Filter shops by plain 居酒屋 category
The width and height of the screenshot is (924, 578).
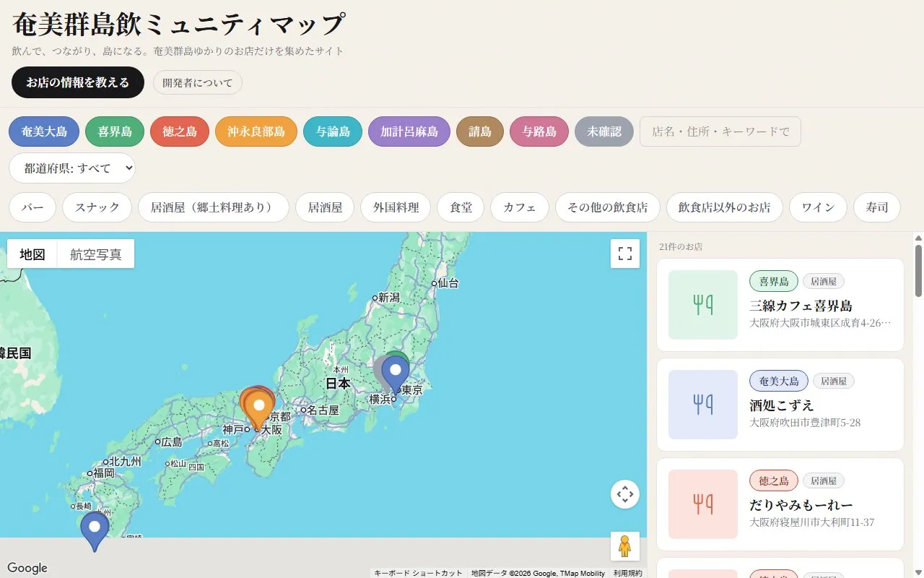tap(325, 207)
